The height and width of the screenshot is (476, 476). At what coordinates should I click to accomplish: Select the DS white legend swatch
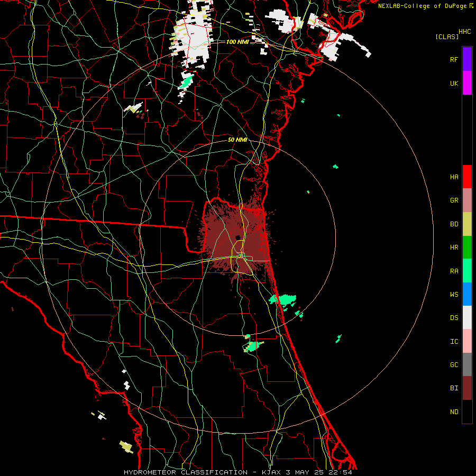click(x=467, y=317)
